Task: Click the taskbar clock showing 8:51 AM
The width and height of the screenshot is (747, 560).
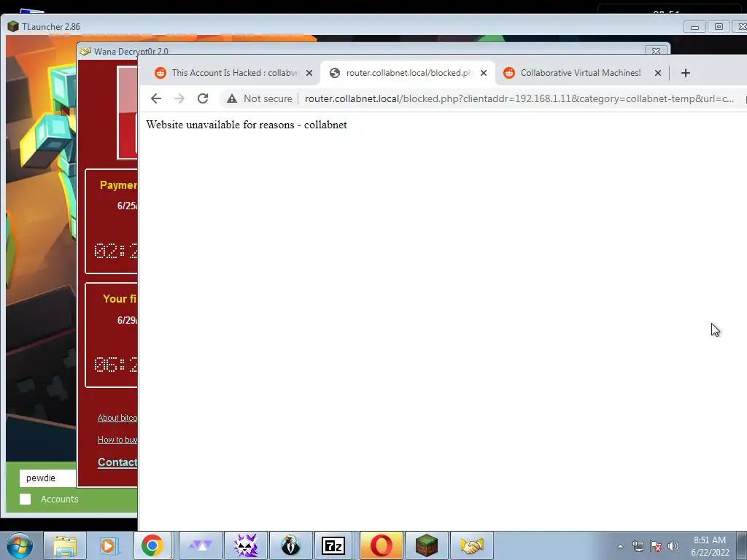Action: [x=710, y=545]
